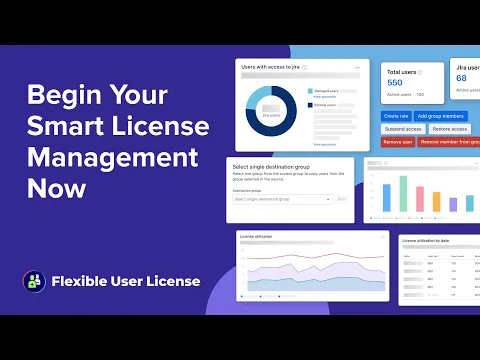Click View accounts link under Managed users
The width and height of the screenshot is (480, 360).
pyautogui.click(x=324, y=97)
